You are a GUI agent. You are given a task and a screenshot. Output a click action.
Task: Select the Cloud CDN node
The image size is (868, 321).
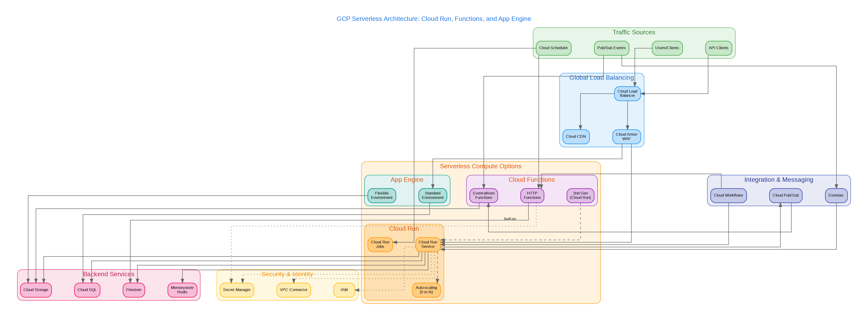click(576, 137)
